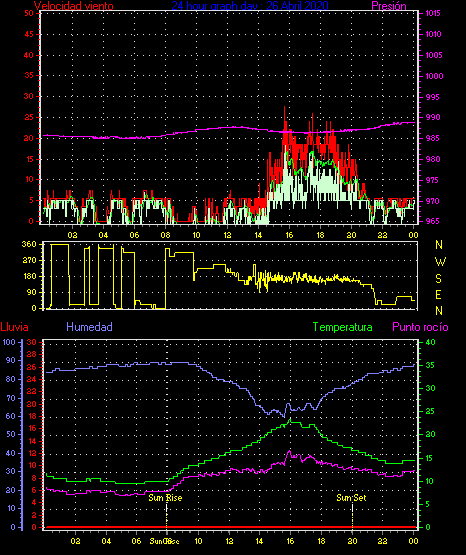Select the dashed sunset marker line
466x555 pixels.
pyautogui.click(x=352, y=516)
